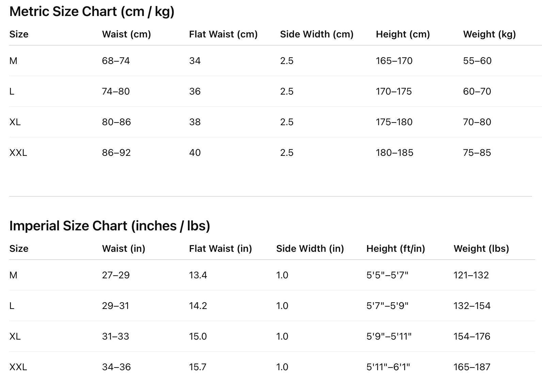The height and width of the screenshot is (392, 542).
Task: Select the Weight (kg) column header
Action: 490,34
